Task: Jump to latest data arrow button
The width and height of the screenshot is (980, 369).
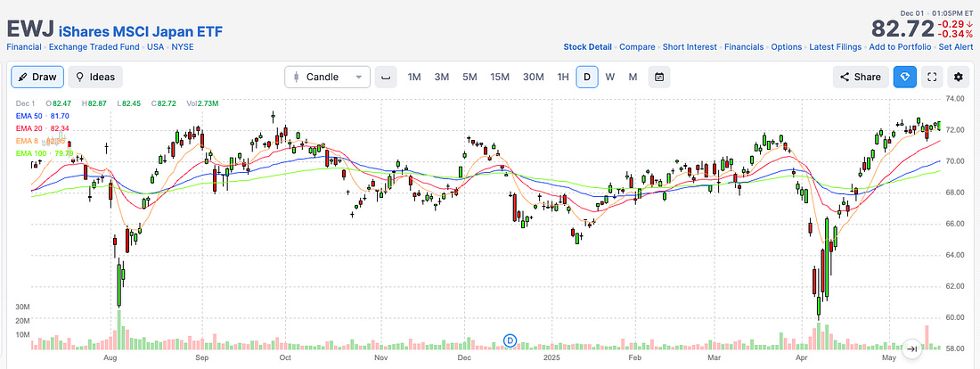Action: click(912, 349)
